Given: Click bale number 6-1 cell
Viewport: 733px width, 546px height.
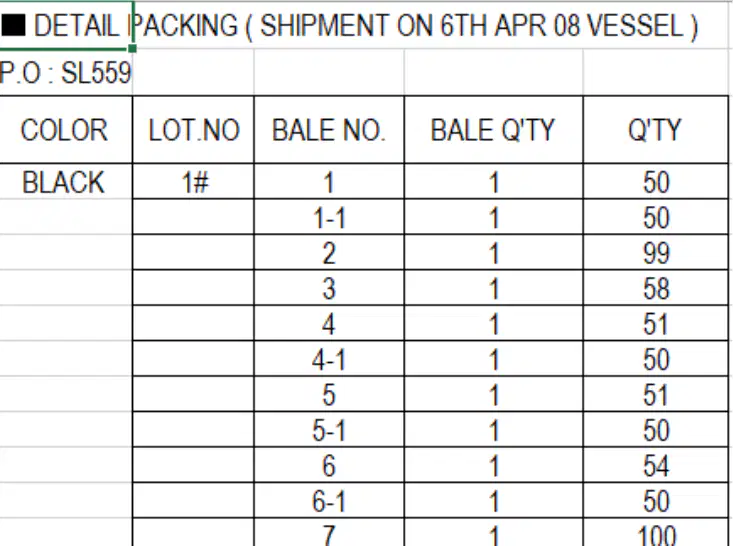Looking at the screenshot, I should 329,501.
